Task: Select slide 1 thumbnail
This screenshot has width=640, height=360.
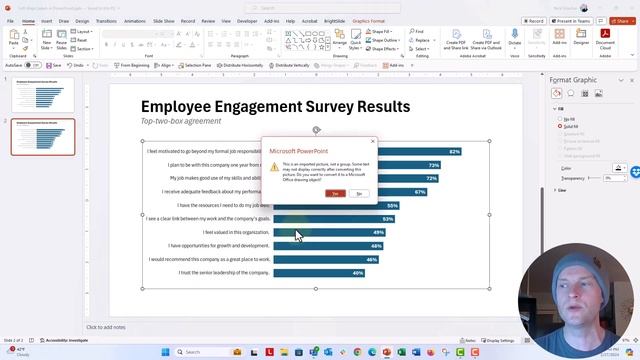Action: [x=43, y=95]
